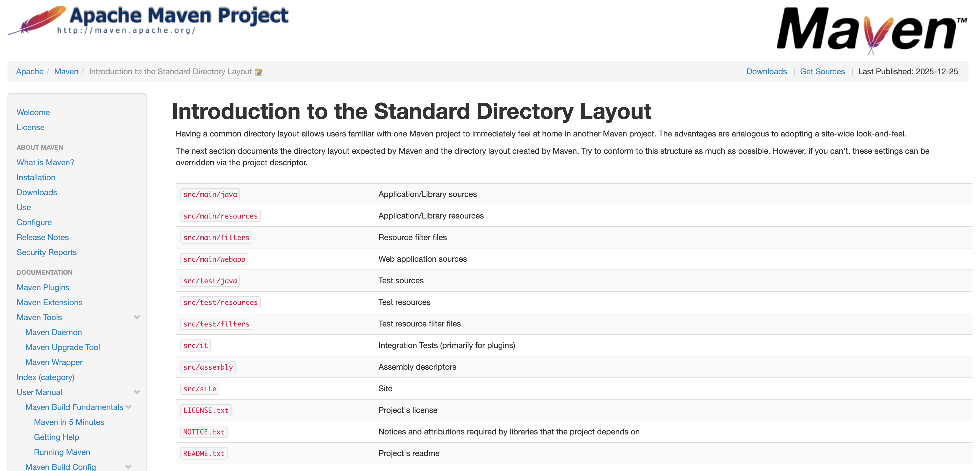Screen dimensions: 980x471
Task: Open the License page link
Action: [x=30, y=128]
